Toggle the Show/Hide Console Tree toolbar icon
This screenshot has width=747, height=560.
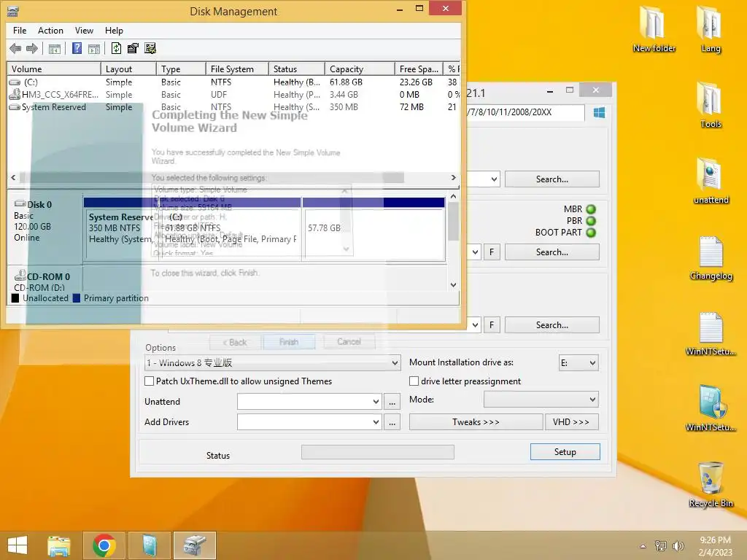click(55, 49)
